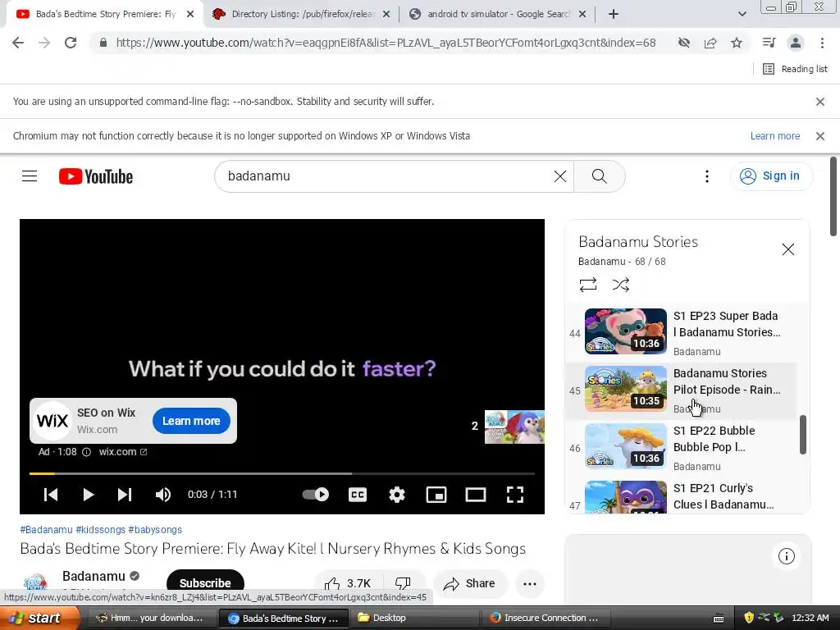Skip to the next video

pos(125,495)
